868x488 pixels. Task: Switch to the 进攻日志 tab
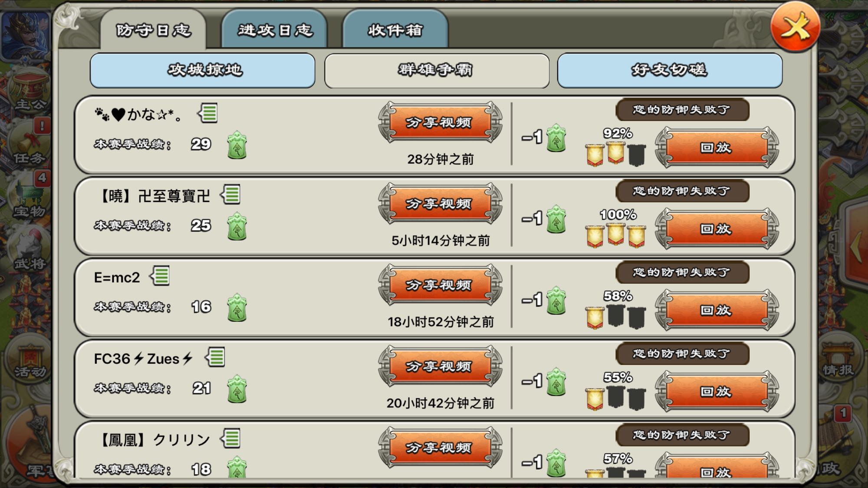pyautogui.click(x=274, y=29)
